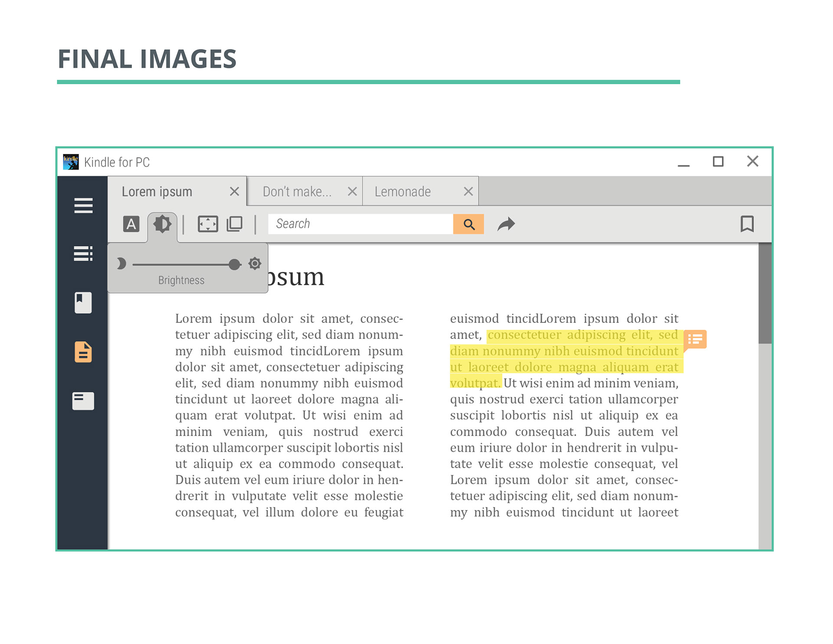Click the share arrow icon

506,224
